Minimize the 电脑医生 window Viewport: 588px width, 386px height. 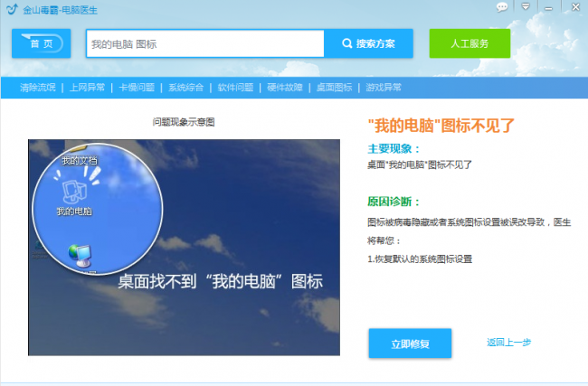(x=548, y=8)
